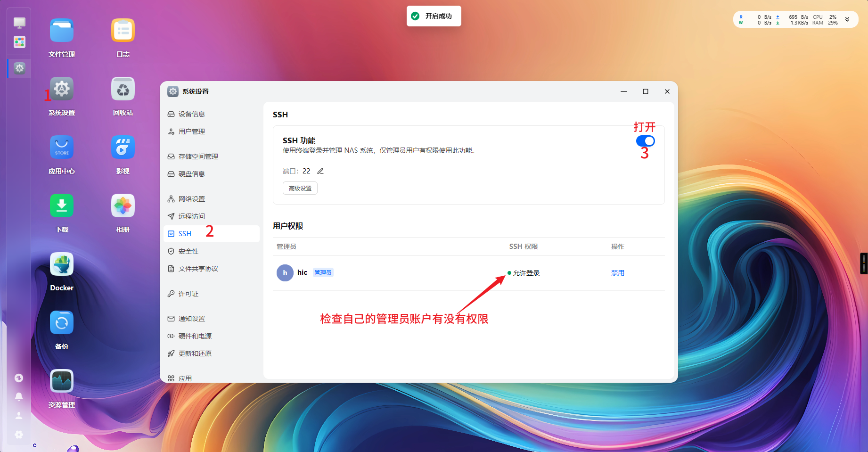
Task: Go to 文件共享协议 settings
Action: point(212,269)
